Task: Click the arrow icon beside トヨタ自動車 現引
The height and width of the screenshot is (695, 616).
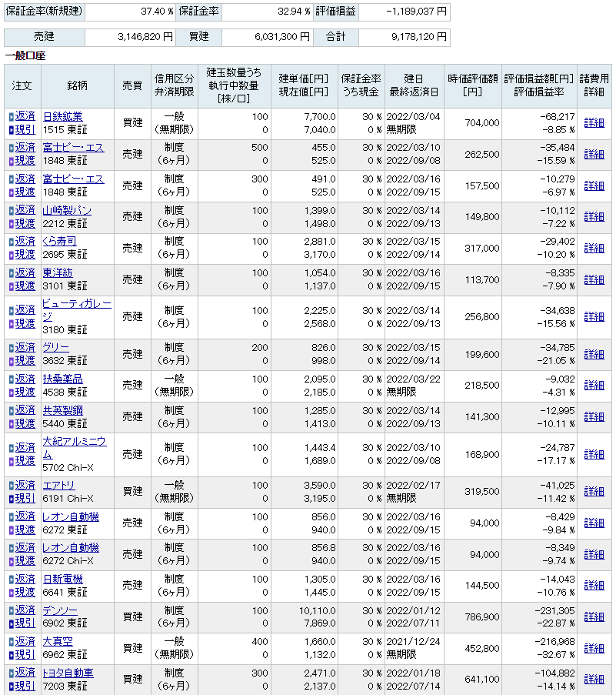Action: tap(11, 686)
